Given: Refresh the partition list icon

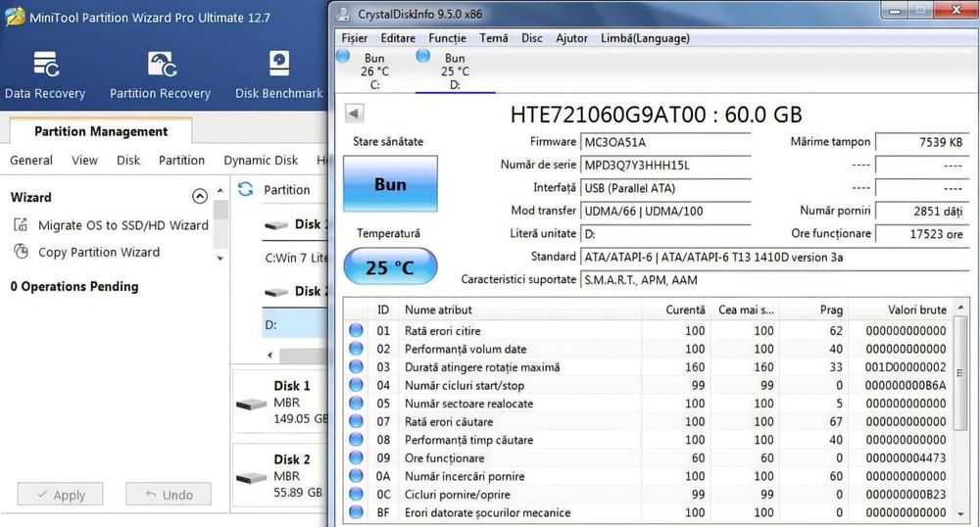Looking at the screenshot, I should 246,189.
